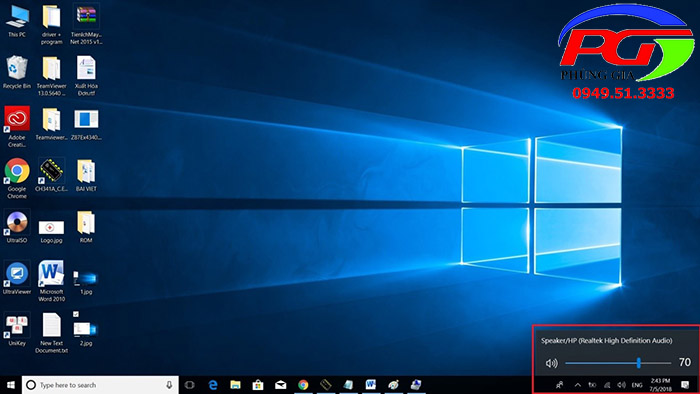Open Microsoft Store from the taskbar
700x394 pixels.
coord(258,385)
